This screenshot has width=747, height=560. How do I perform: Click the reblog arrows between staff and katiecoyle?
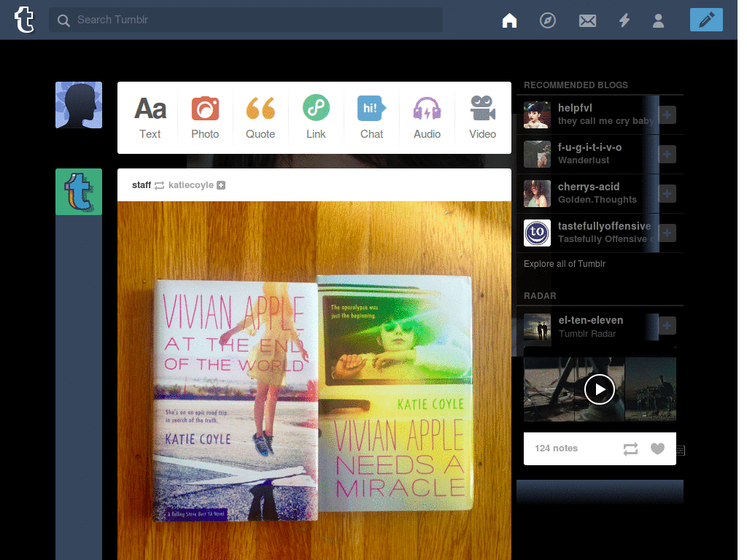point(160,185)
